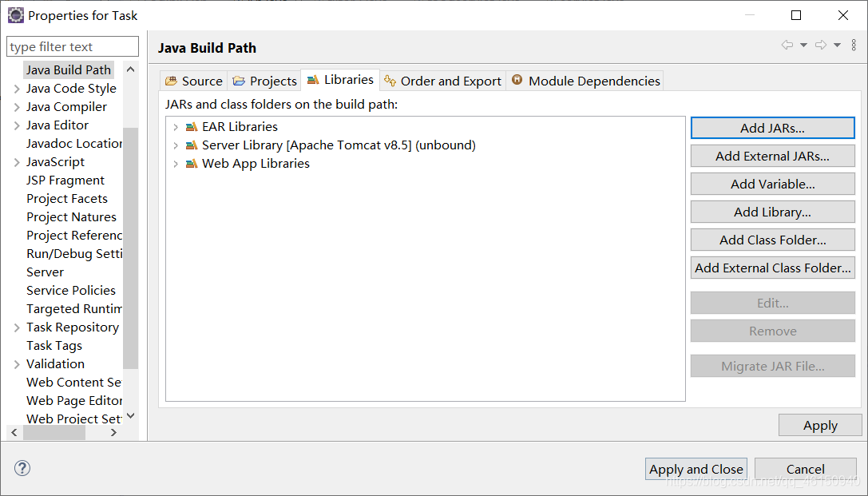Click Apply and Close button
Image resolution: width=868 pixels, height=496 pixels.
pyautogui.click(x=696, y=469)
